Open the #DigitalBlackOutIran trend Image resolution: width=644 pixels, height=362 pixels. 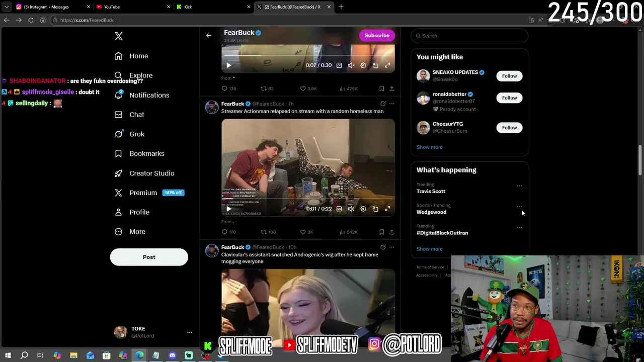[442, 233]
